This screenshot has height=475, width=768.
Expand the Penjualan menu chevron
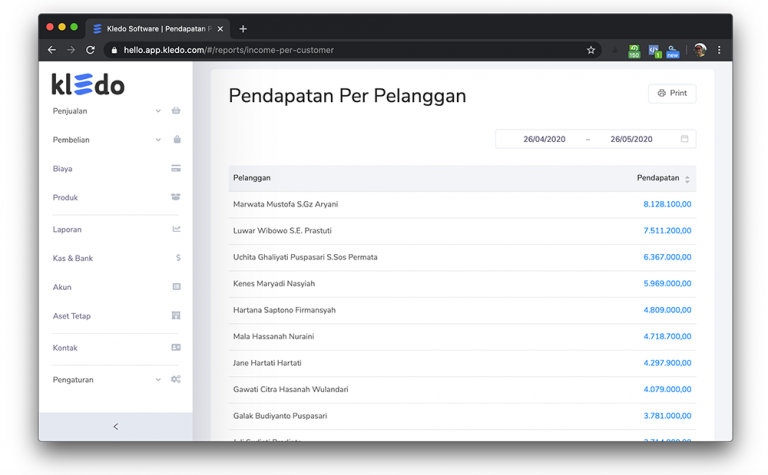coord(158,111)
